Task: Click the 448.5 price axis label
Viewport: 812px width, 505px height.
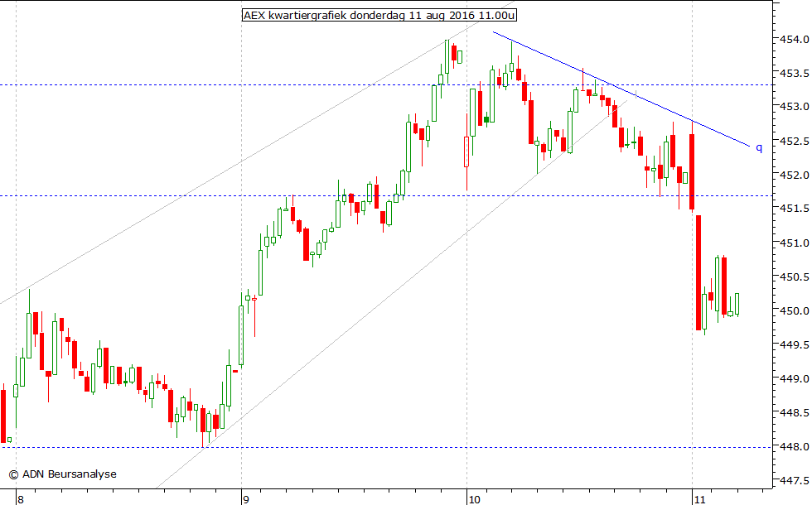Action: [x=795, y=413]
